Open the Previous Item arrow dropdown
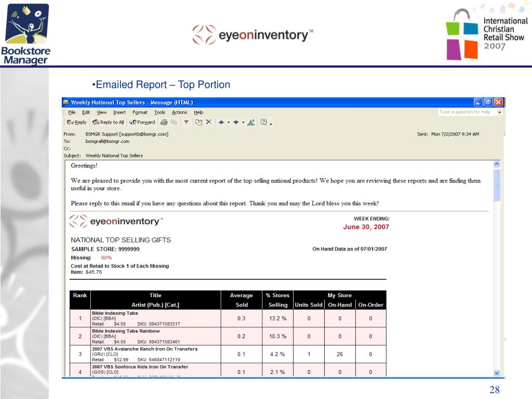 point(229,123)
